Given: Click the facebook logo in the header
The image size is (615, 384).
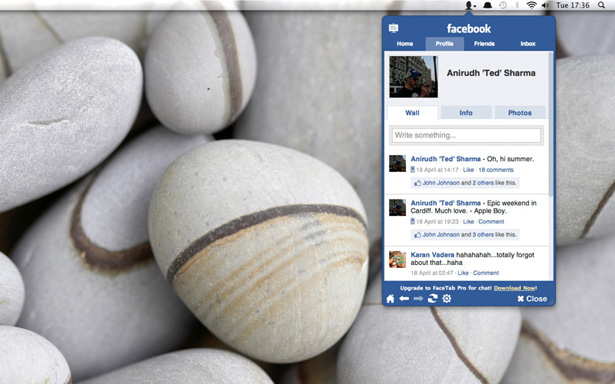Looking at the screenshot, I should 469,28.
